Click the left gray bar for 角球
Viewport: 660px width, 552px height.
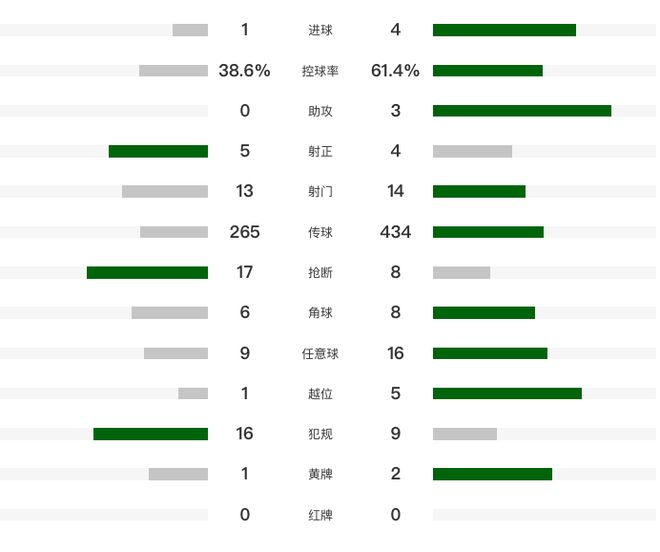169,313
